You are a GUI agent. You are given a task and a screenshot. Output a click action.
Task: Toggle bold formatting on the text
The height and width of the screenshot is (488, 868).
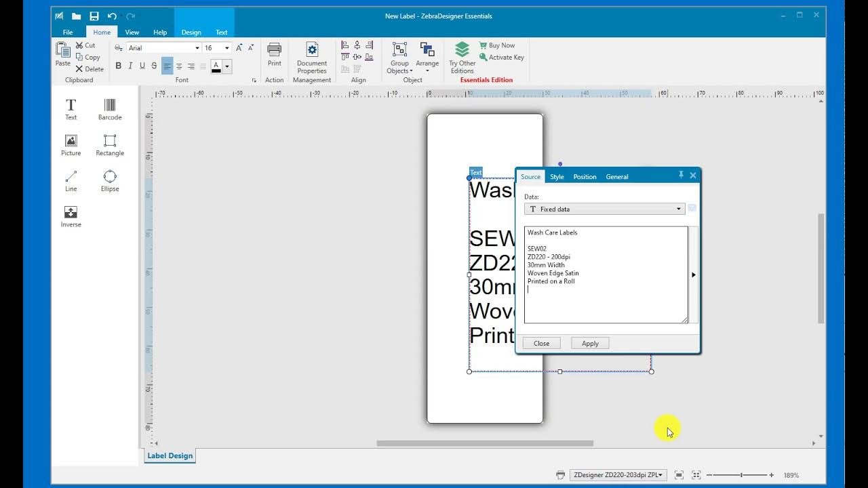tap(119, 66)
